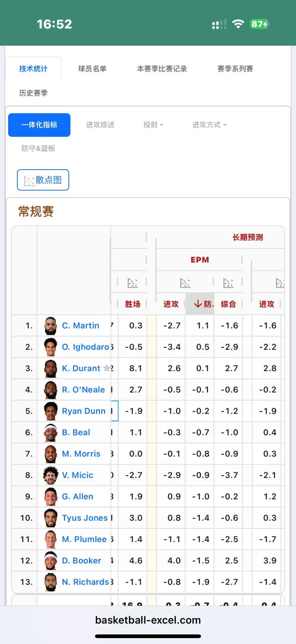Switch to 进攻综述 stats view

(100, 125)
